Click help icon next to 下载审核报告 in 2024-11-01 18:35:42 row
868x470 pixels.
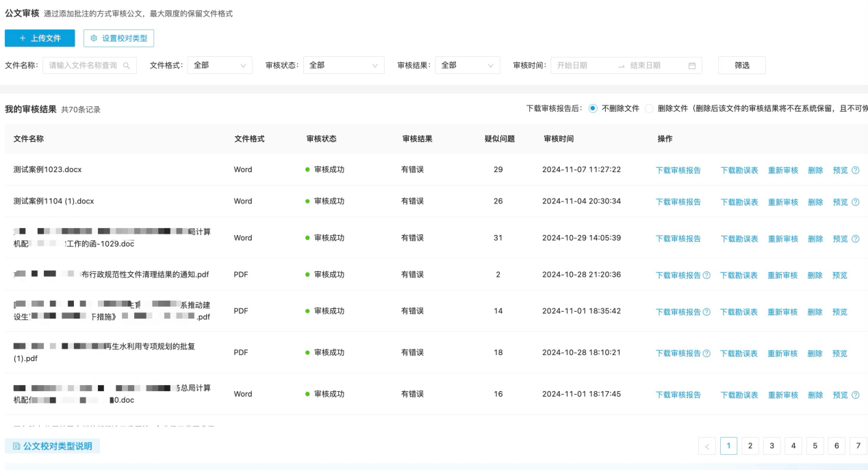(706, 312)
